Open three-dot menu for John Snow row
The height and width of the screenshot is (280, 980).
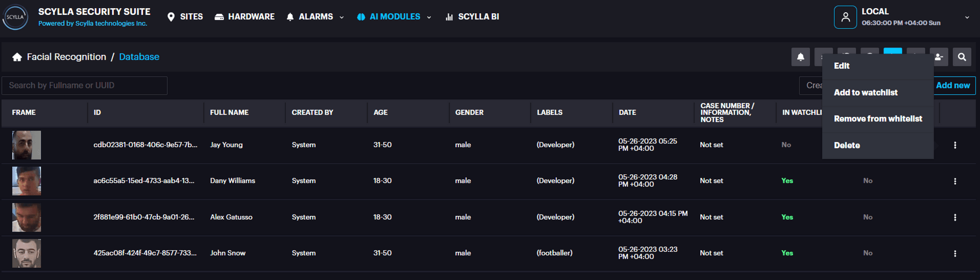click(955, 253)
